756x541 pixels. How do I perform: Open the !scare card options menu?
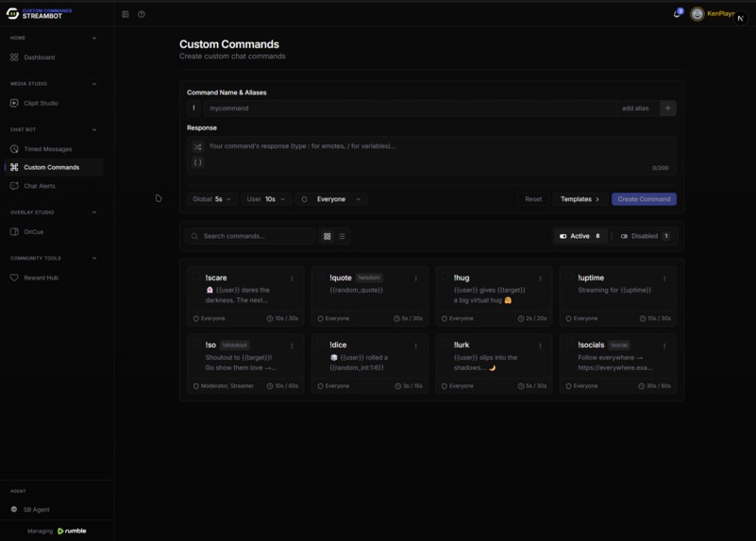coord(293,279)
